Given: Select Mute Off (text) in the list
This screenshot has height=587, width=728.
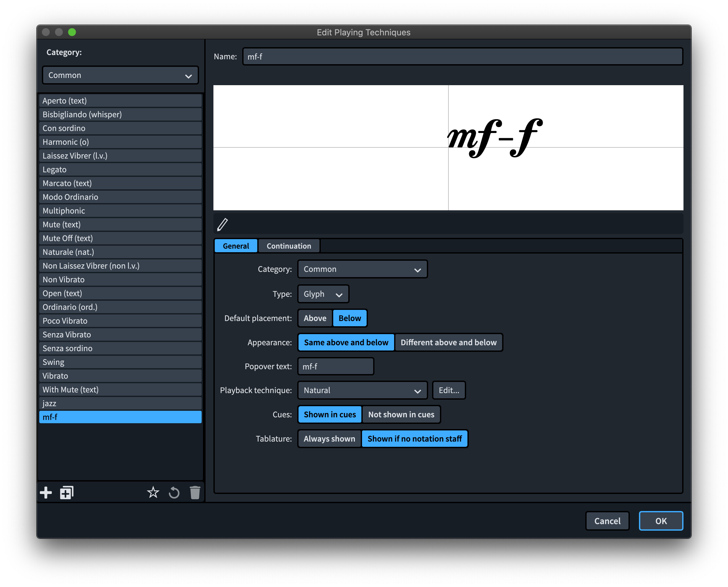Looking at the screenshot, I should 120,238.
